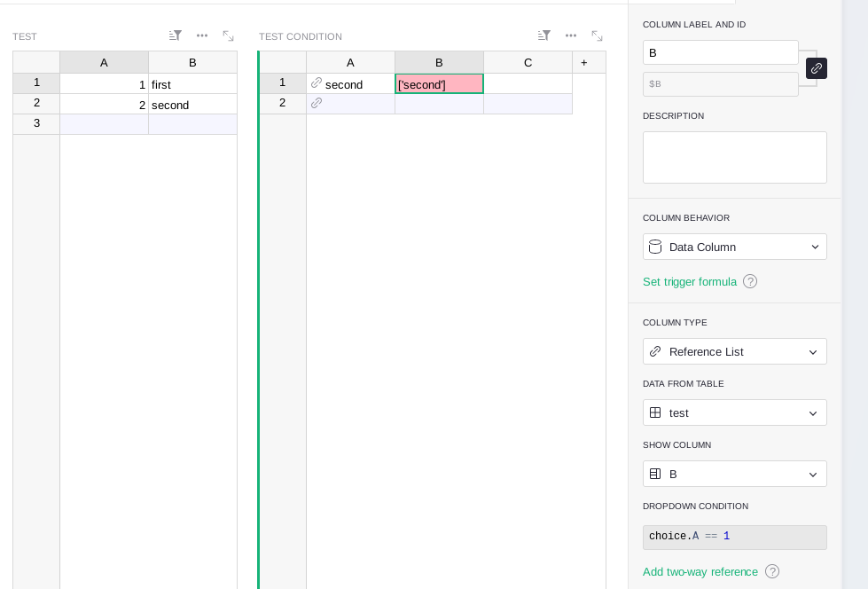Click help icon beside two-way reference
The width and height of the screenshot is (868, 589).
pos(772,571)
